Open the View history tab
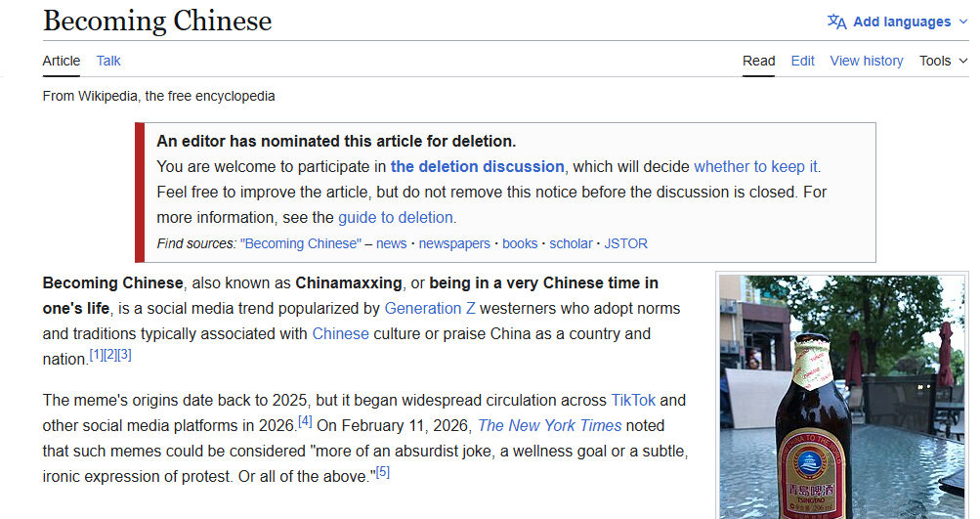 [x=867, y=61]
